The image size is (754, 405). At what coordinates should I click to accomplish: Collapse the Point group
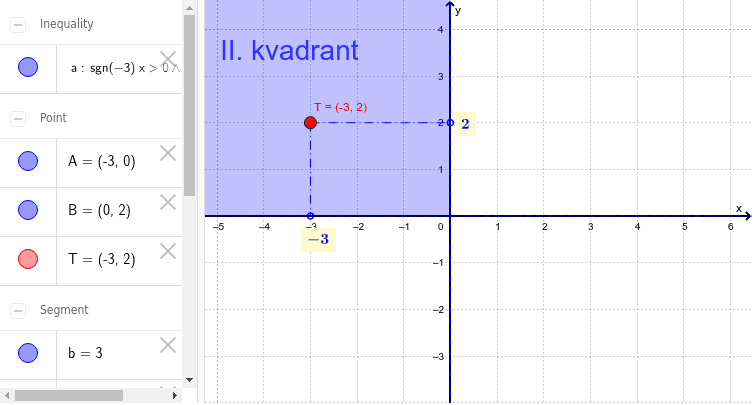point(18,118)
